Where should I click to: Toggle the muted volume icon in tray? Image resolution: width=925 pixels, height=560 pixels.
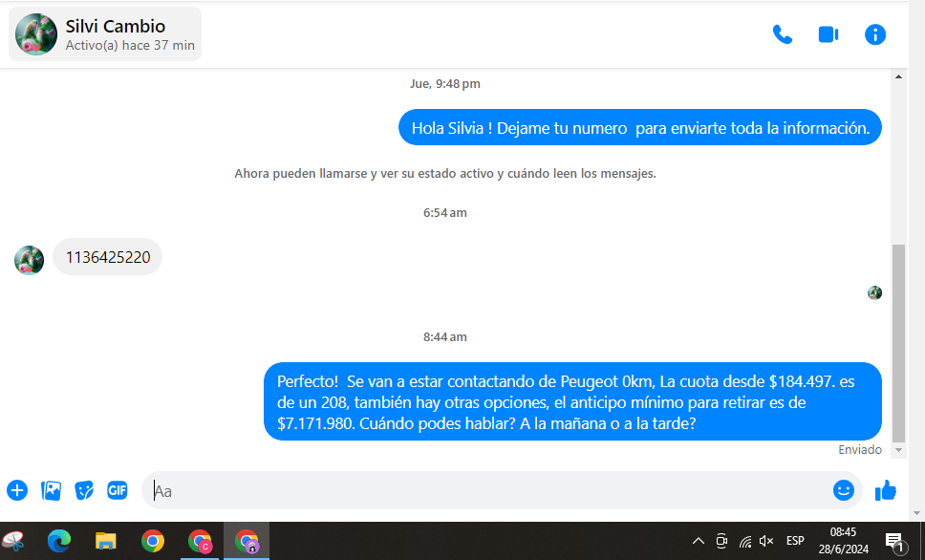click(765, 541)
